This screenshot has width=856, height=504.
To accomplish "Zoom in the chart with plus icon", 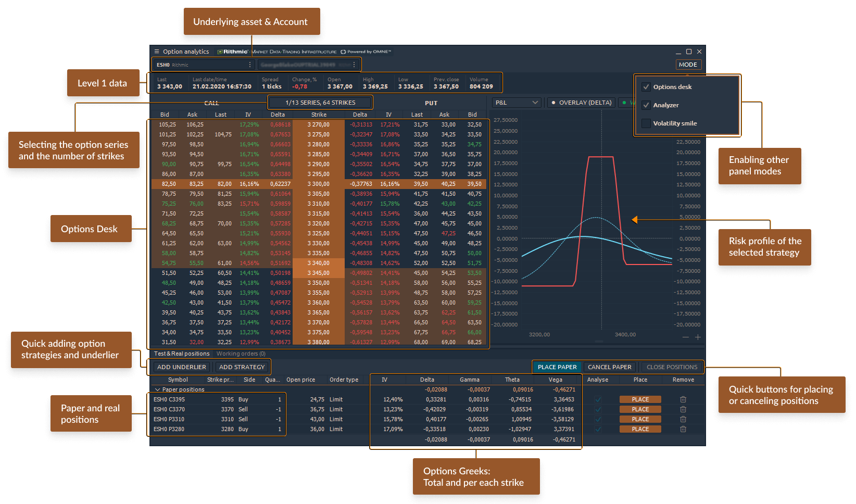I will [x=698, y=337].
